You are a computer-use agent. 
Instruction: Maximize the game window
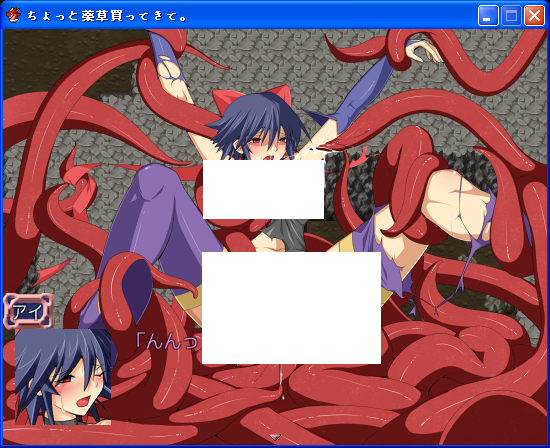coord(511,16)
